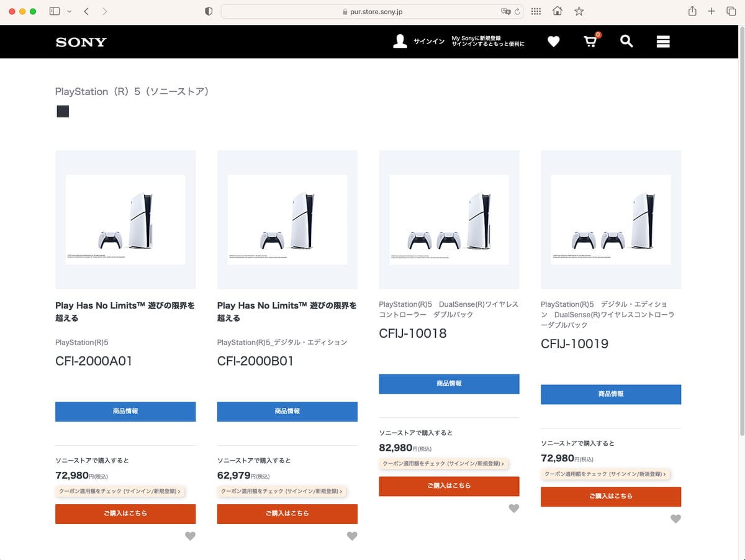Expand coupon check for CFIJ-10018
Screen dimensions: 745x560
pos(443,464)
